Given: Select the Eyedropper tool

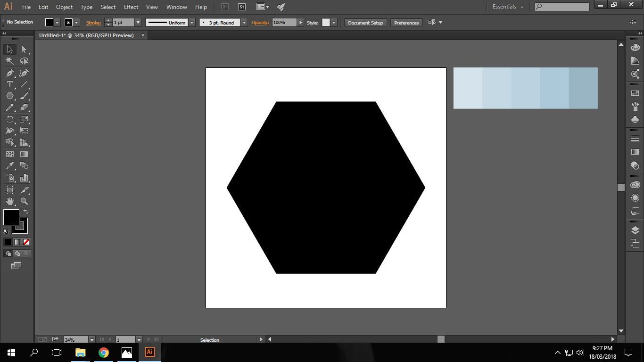Looking at the screenshot, I should point(10,165).
